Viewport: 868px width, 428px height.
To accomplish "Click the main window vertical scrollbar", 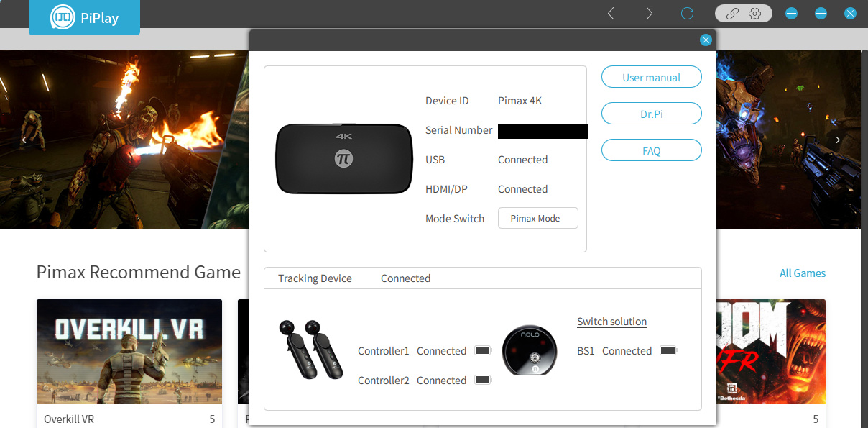I will point(864,237).
